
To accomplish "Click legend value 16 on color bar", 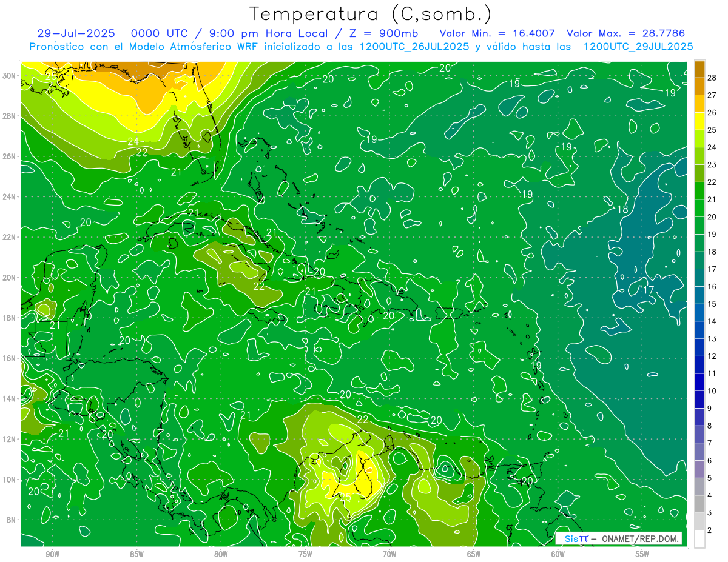I will (x=713, y=286).
